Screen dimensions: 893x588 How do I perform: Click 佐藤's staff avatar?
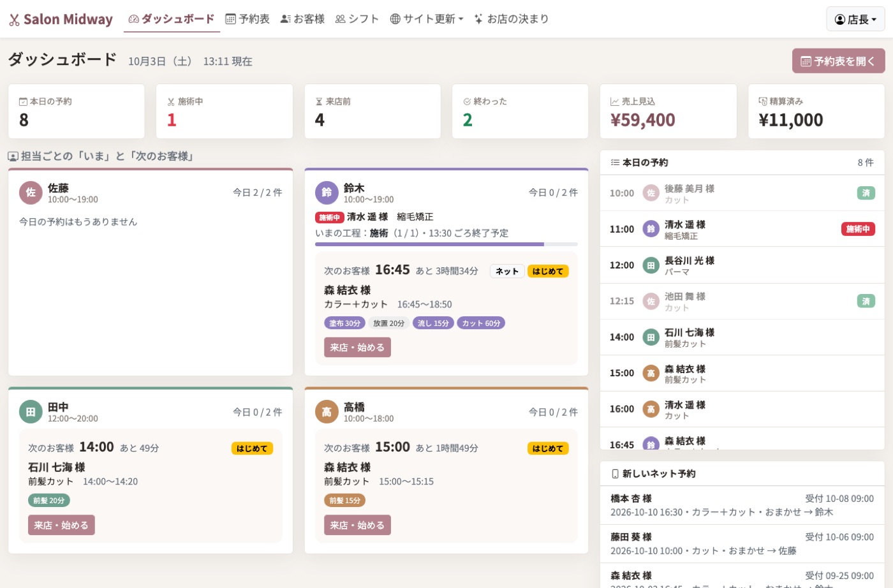(x=31, y=193)
